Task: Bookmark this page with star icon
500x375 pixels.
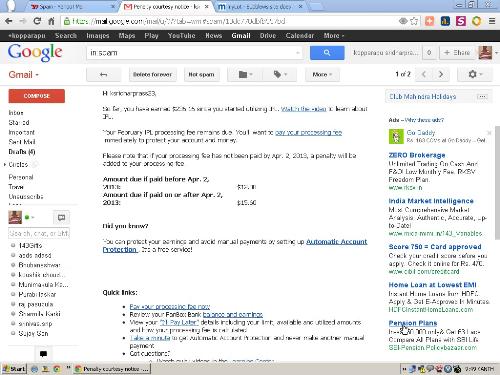Action: pos(414,21)
